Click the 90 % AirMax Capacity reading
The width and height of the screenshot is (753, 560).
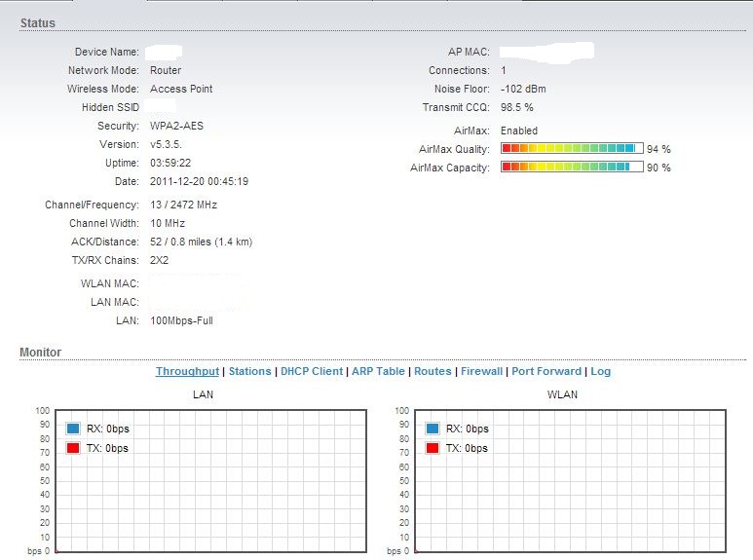(659, 168)
